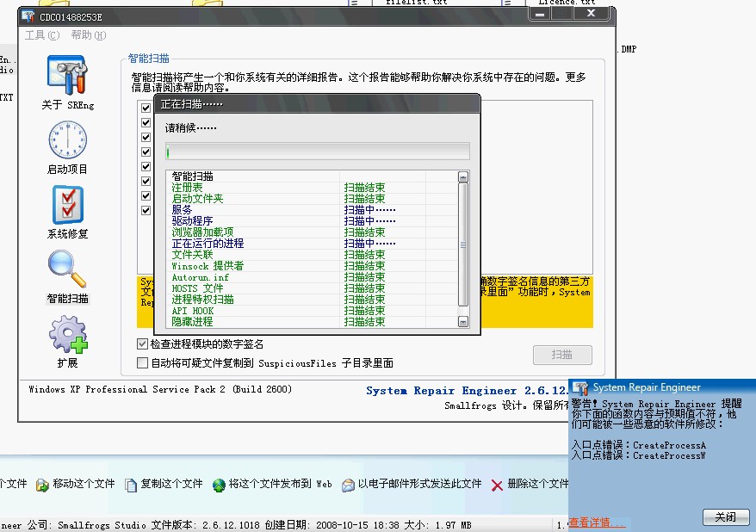Click the Windows XP Professional status text
This screenshot has height=532, width=756.
click(160, 389)
